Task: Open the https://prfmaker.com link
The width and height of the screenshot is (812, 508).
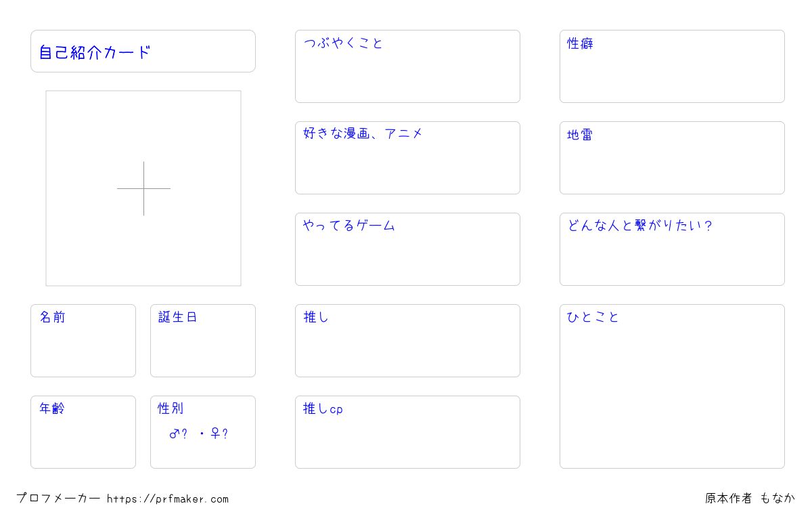Action: point(168,499)
